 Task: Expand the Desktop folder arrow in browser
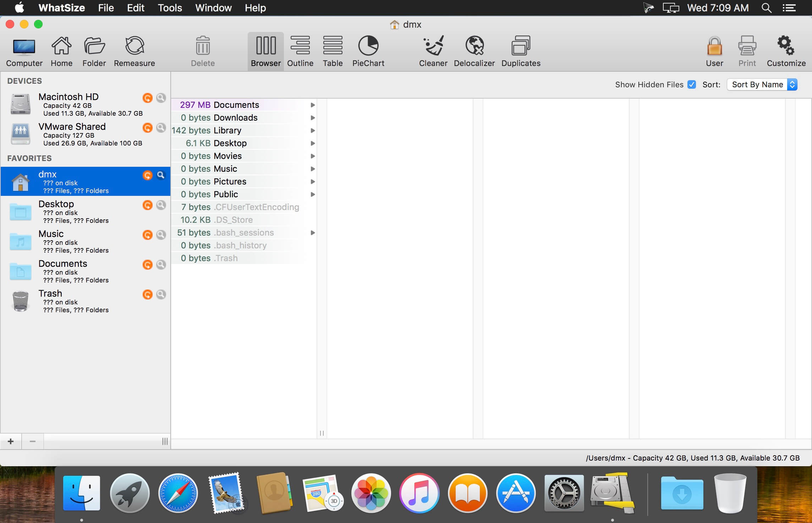(313, 143)
